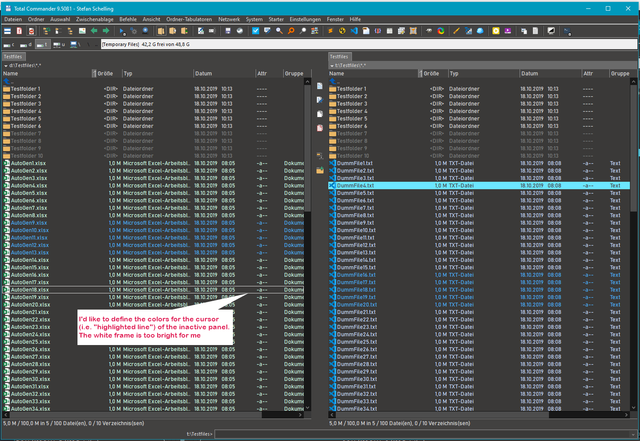
Task: Switch to drive c
Action: tap(9, 45)
